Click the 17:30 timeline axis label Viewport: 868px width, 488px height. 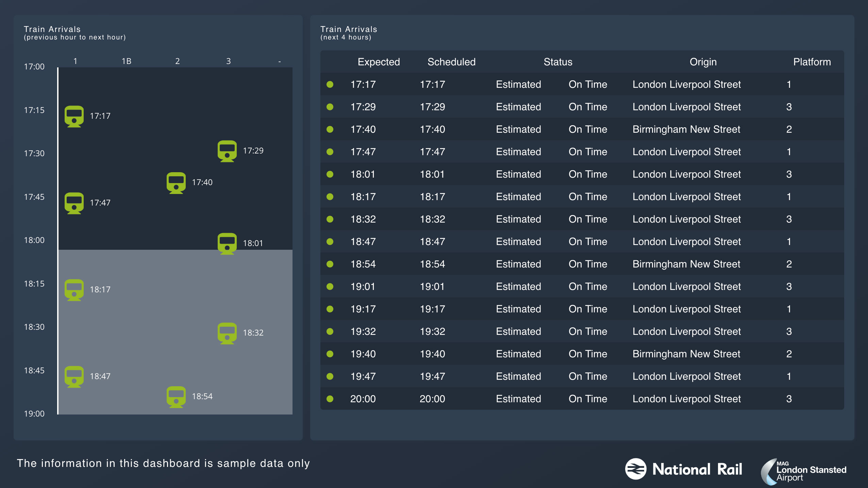click(34, 153)
